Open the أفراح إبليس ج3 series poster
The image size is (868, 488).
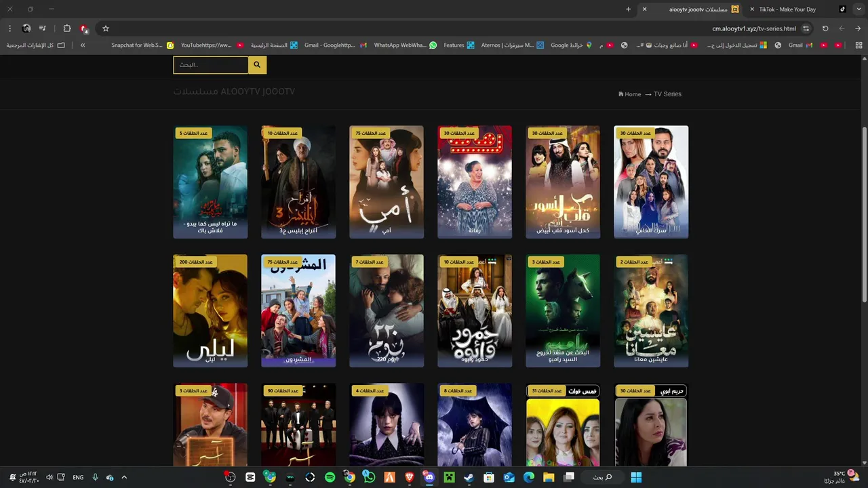click(298, 182)
